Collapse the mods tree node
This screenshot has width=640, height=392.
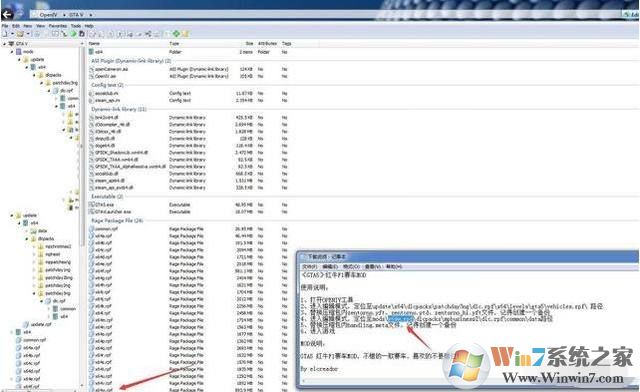tap(12, 52)
